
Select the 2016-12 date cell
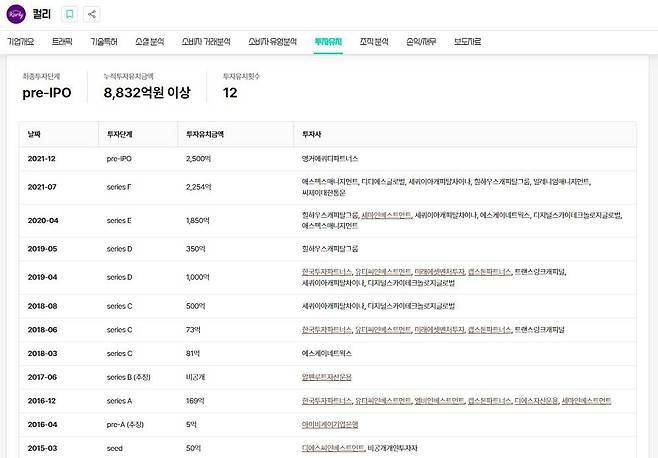(42, 401)
